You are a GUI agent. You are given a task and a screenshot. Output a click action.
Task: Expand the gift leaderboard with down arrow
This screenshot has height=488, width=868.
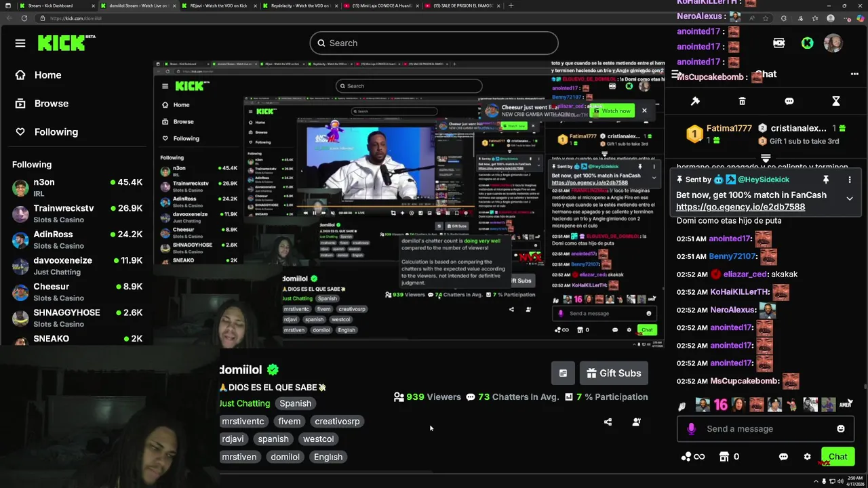click(766, 157)
